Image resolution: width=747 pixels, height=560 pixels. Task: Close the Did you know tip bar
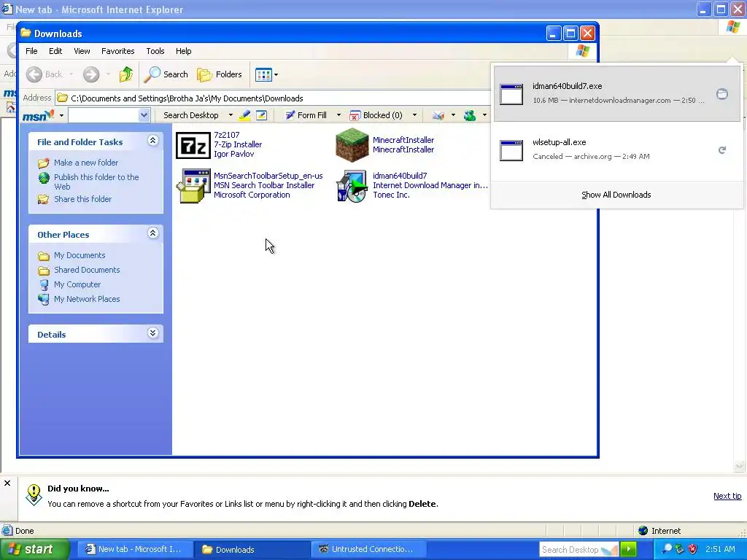[x=7, y=483]
